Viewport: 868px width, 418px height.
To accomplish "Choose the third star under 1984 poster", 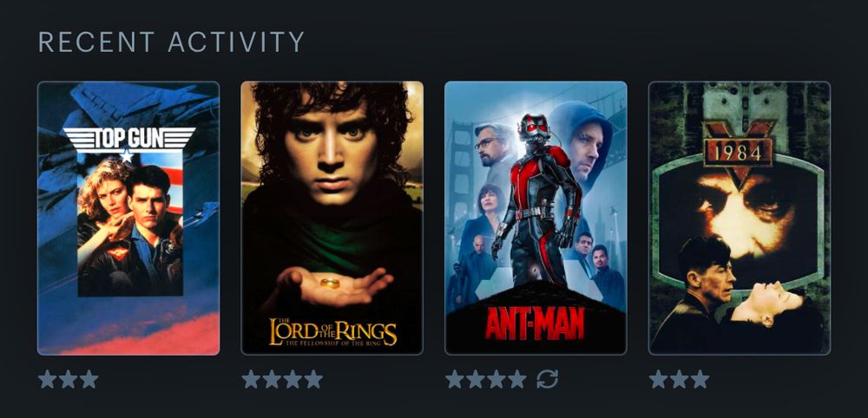I will point(700,379).
